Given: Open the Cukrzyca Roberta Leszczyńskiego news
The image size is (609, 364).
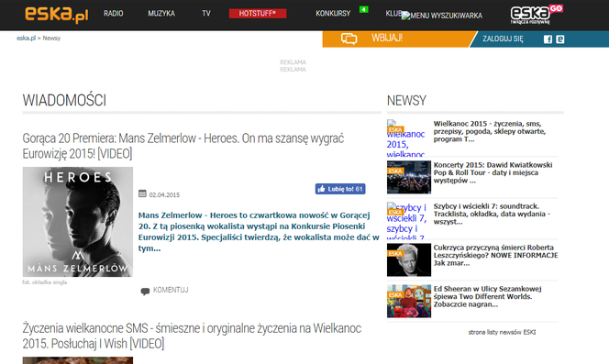Looking at the screenshot, I should click(495, 255).
